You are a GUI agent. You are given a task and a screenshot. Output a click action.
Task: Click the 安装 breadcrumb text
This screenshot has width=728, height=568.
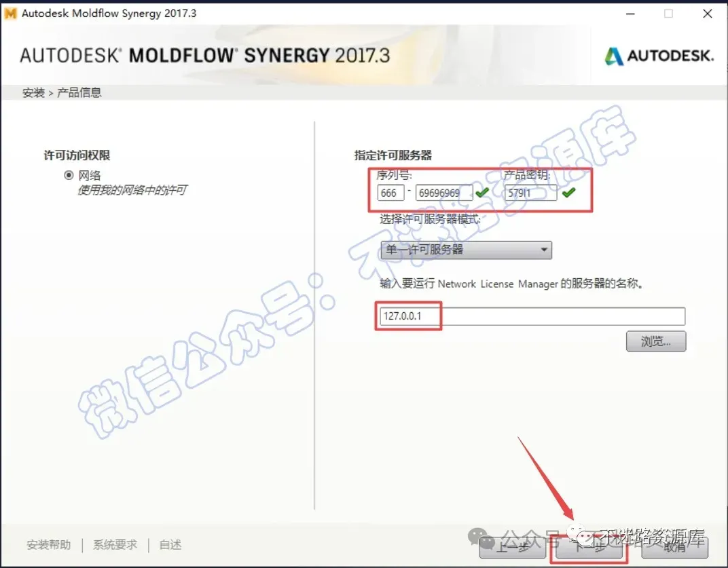(33, 92)
